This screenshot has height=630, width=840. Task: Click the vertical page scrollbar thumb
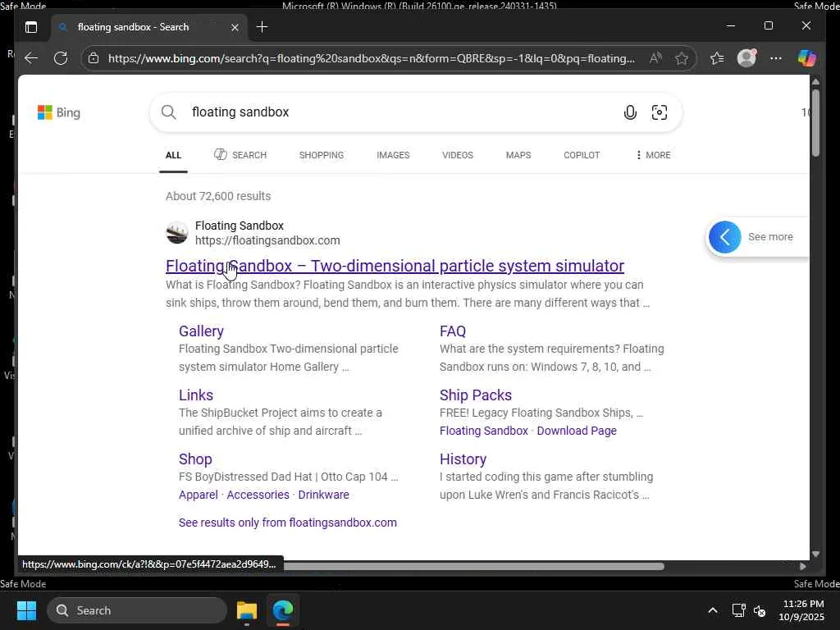pyautogui.click(x=815, y=123)
